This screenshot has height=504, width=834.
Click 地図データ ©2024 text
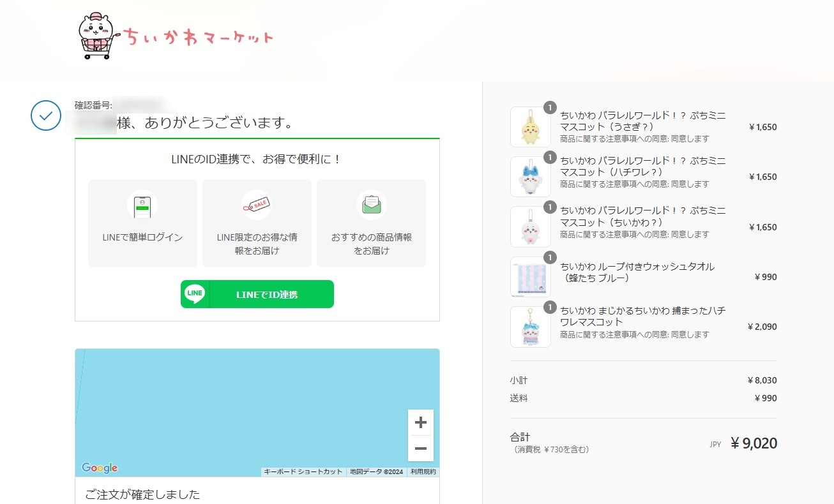[x=376, y=472]
